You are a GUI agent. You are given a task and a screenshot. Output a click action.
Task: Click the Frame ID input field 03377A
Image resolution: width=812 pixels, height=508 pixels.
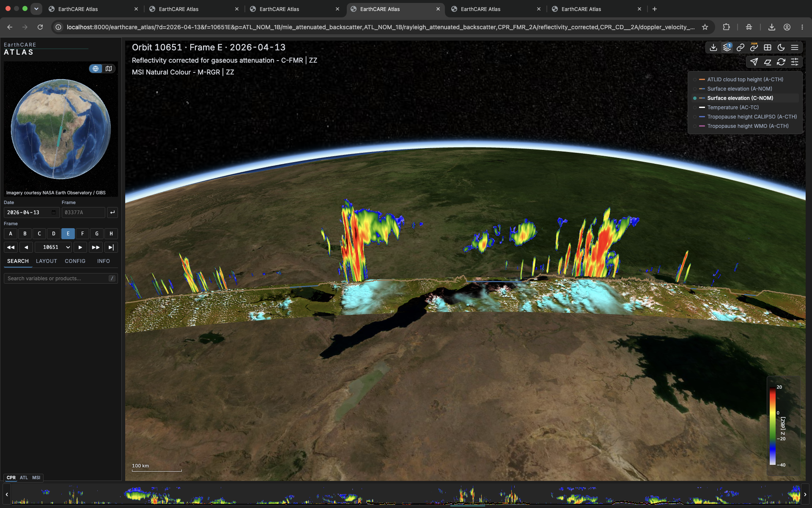point(83,213)
